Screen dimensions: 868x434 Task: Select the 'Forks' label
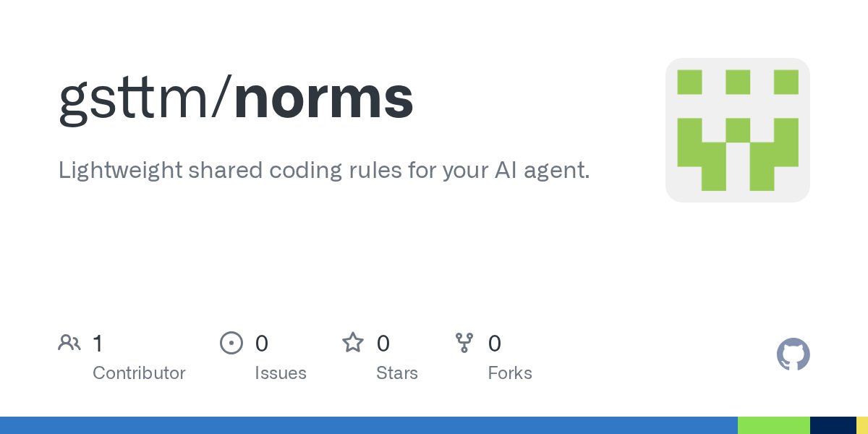coord(510,373)
